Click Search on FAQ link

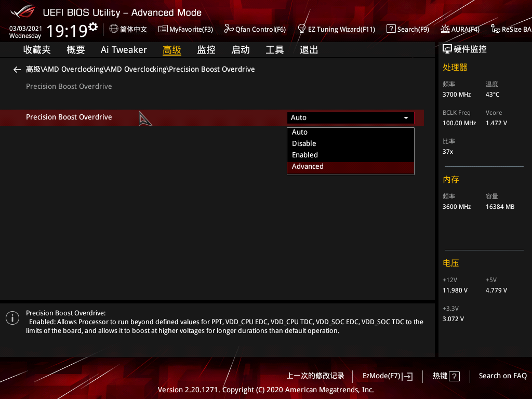point(502,376)
